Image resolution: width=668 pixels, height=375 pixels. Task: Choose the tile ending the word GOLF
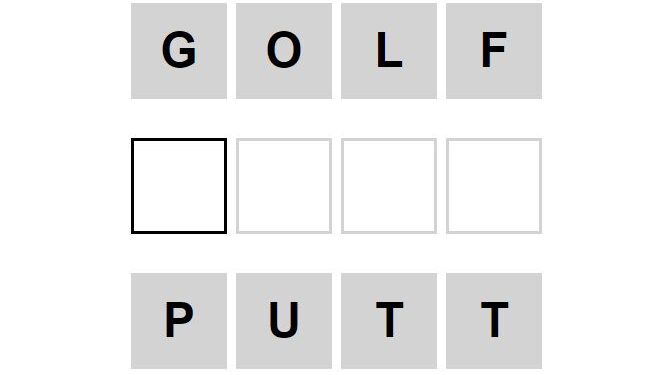[494, 51]
